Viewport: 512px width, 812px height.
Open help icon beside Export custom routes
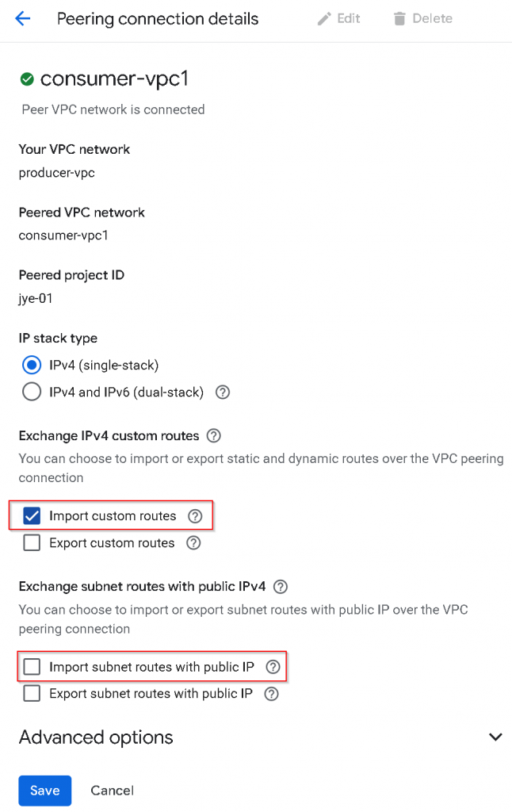[193, 543]
